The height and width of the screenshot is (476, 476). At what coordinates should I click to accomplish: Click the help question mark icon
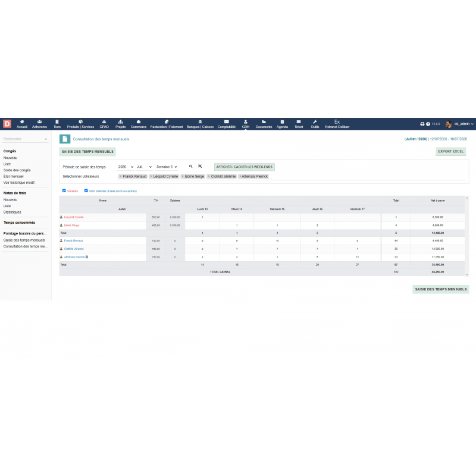tap(428, 124)
